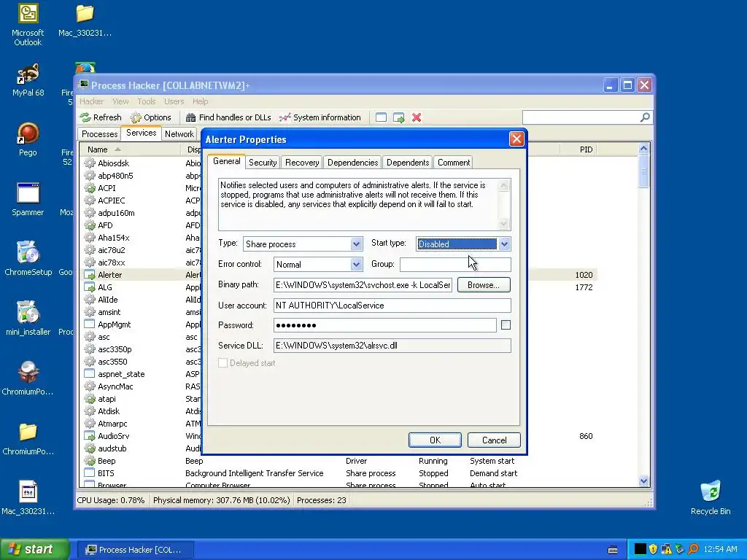The image size is (747, 560).
Task: Click the search magnifier icon
Action: point(645,117)
